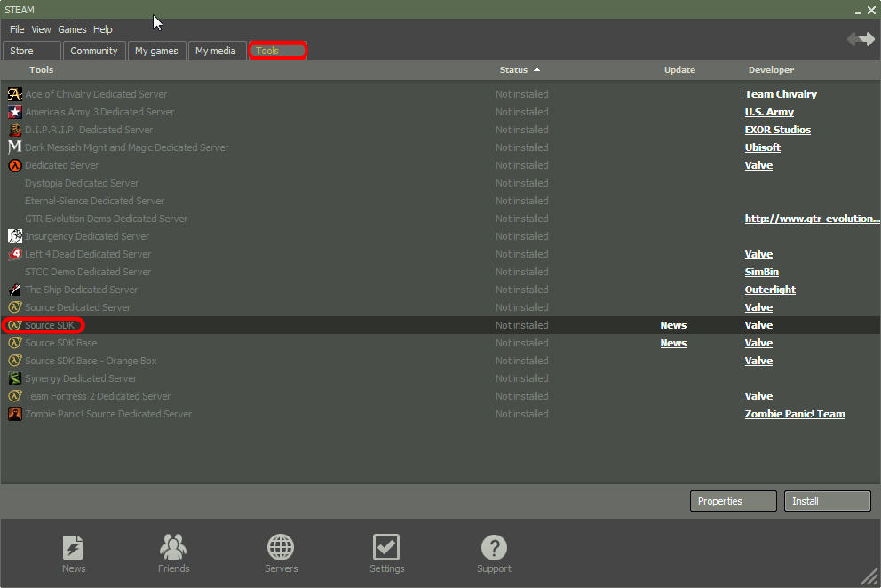Click the Source SDK row icon
The width and height of the screenshot is (881, 588).
point(15,325)
